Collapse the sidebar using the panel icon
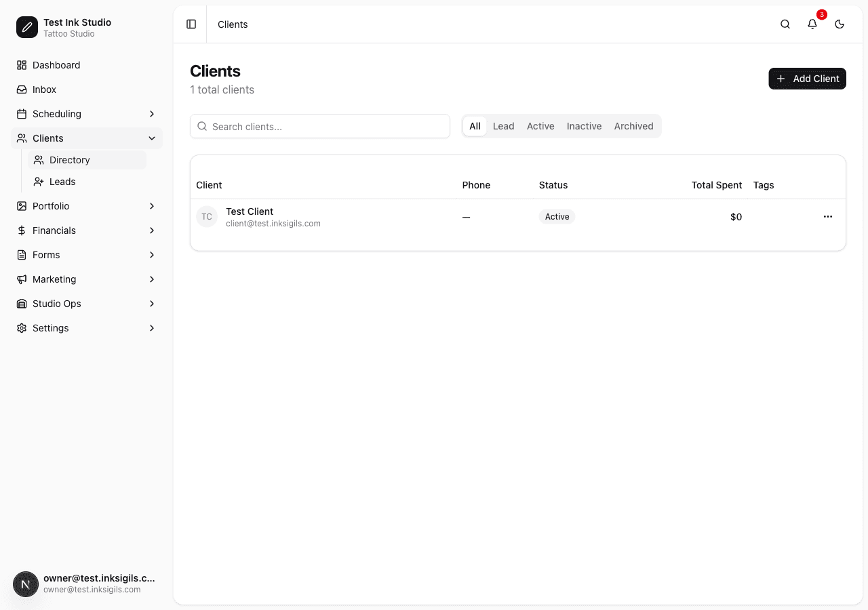This screenshot has height=610, width=868. point(191,24)
